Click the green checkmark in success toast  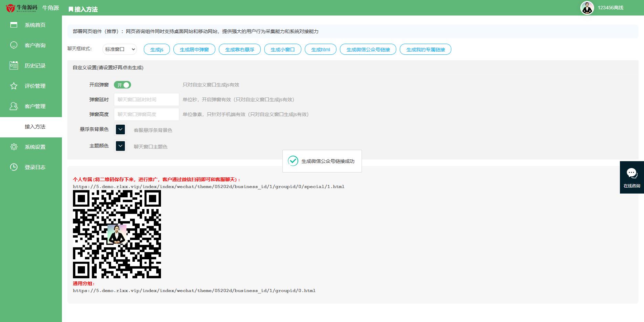click(293, 161)
